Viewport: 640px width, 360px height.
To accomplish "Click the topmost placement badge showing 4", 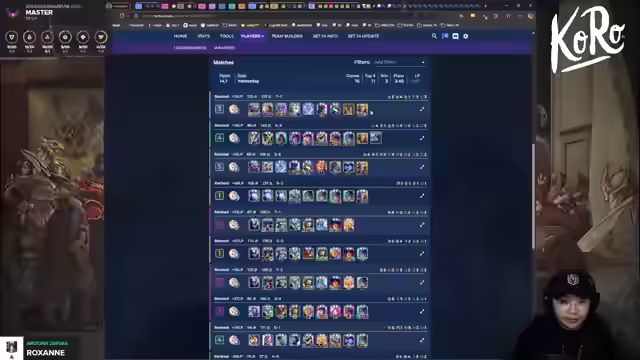I will click(x=219, y=138).
